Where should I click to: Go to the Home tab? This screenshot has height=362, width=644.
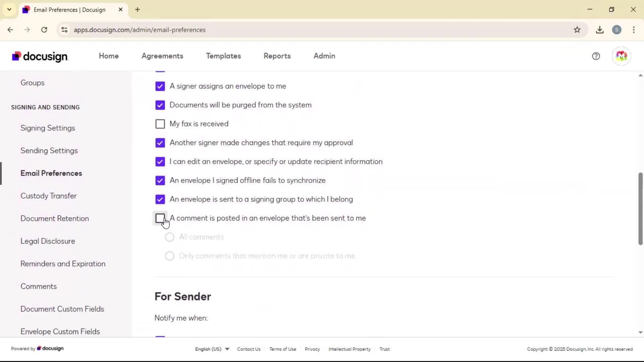pyautogui.click(x=109, y=56)
